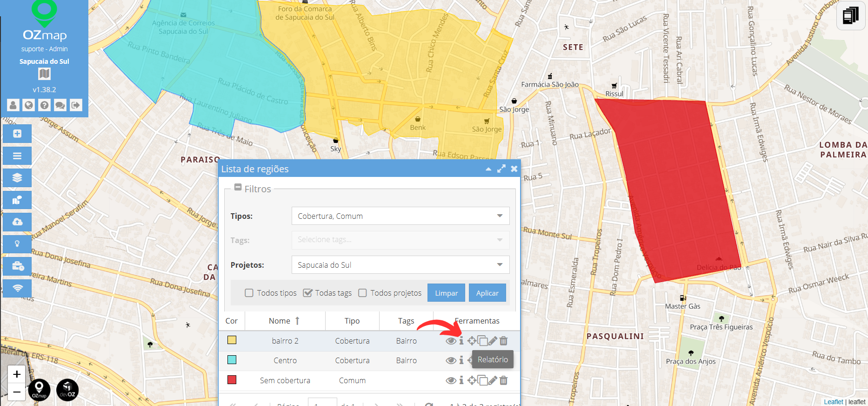Open the Tags selection dropdown

[401, 240]
